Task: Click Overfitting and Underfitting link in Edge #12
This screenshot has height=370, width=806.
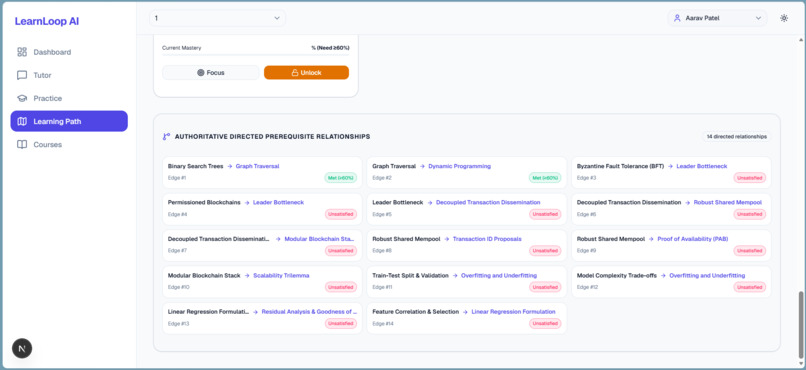Action: [x=707, y=275]
